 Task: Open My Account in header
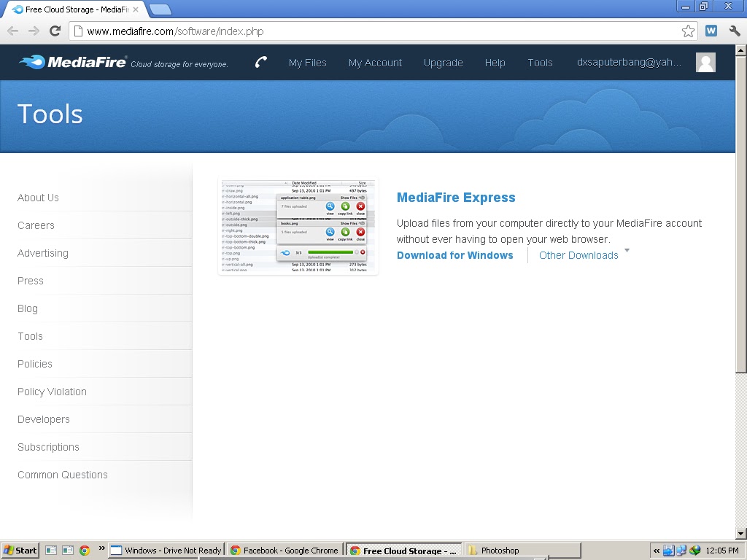(x=375, y=63)
